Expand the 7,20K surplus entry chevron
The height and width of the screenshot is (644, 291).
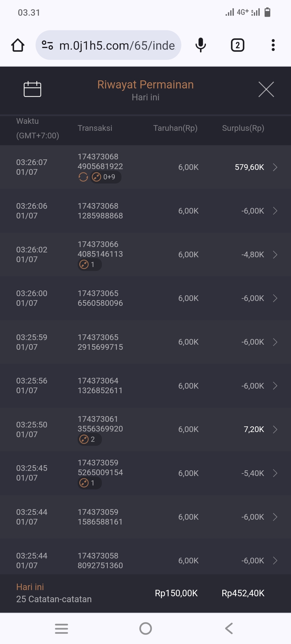pos(275,429)
